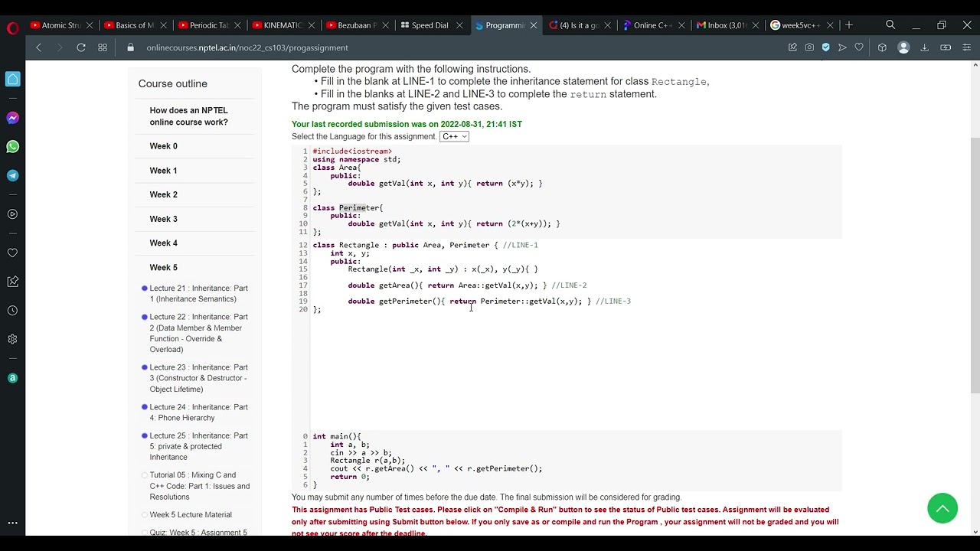This screenshot has height=551, width=980.
Task: Click the green extension icon in sidebar
Action: tap(13, 378)
